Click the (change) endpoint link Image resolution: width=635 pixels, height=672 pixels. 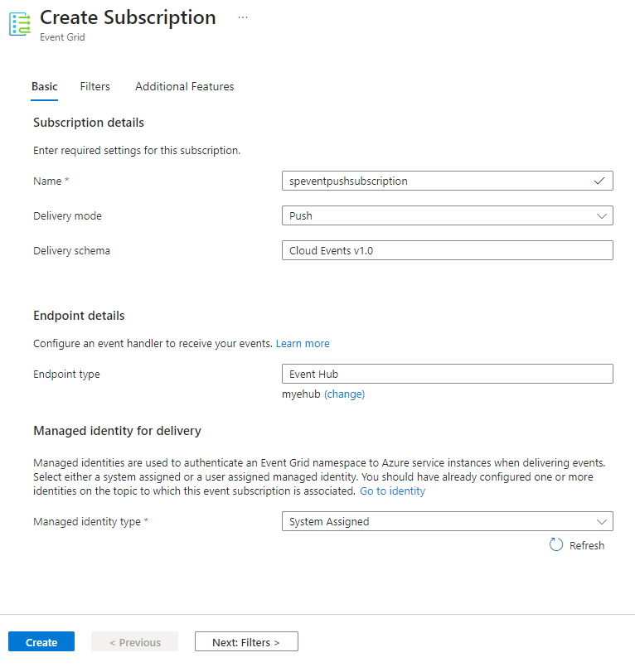pos(344,394)
